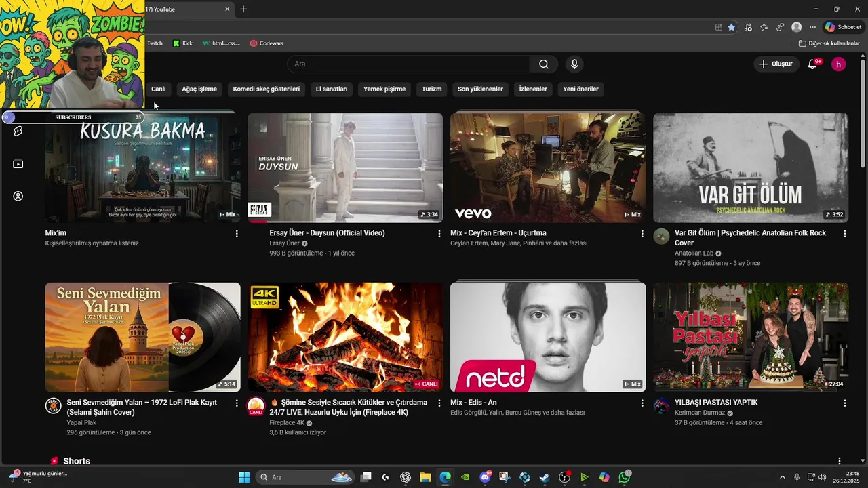Select the 'Yemek pişirme' filter chip
Viewport: 868px width, 488px height.
pyautogui.click(x=384, y=89)
